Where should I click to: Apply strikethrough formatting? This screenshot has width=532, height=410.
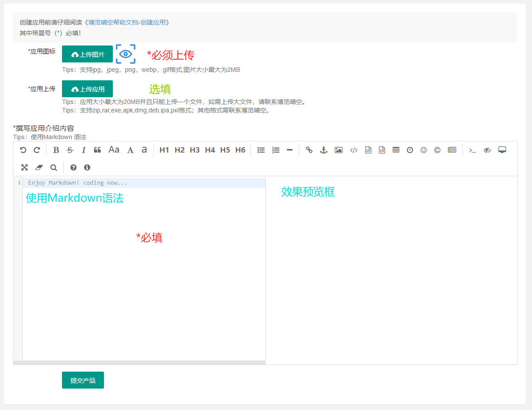[x=70, y=150]
